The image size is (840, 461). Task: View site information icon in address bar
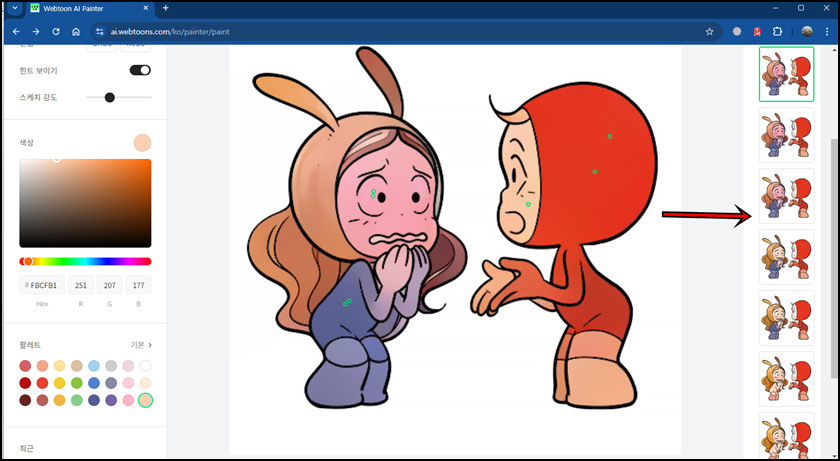tap(99, 32)
